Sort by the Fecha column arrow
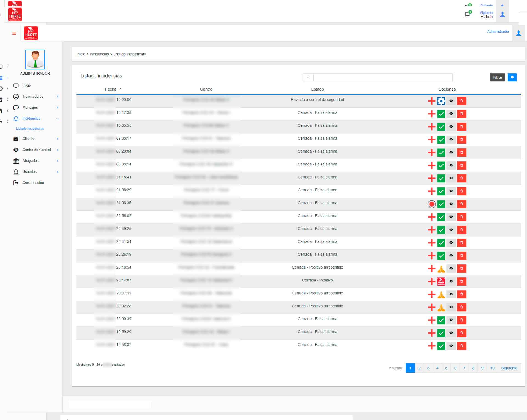The image size is (527, 420). tap(120, 89)
